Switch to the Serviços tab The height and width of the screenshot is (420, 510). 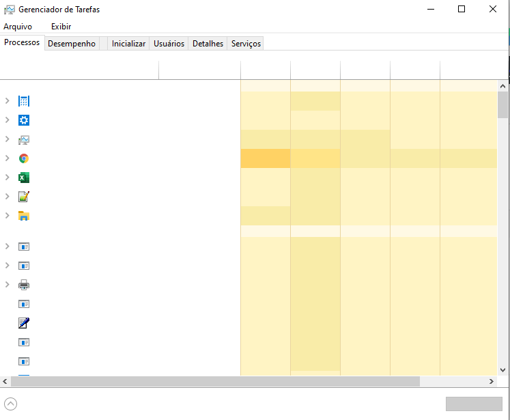(x=246, y=44)
